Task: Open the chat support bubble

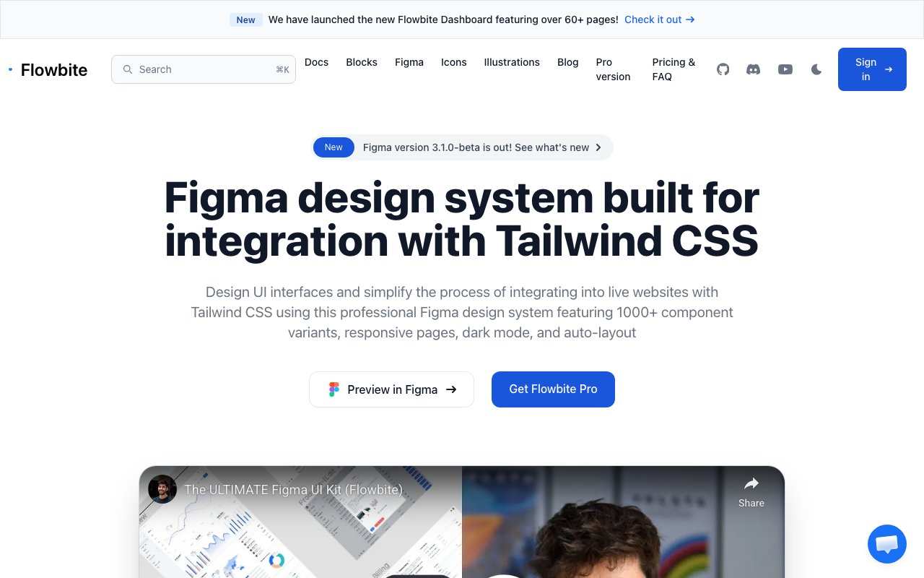Action: click(x=886, y=544)
